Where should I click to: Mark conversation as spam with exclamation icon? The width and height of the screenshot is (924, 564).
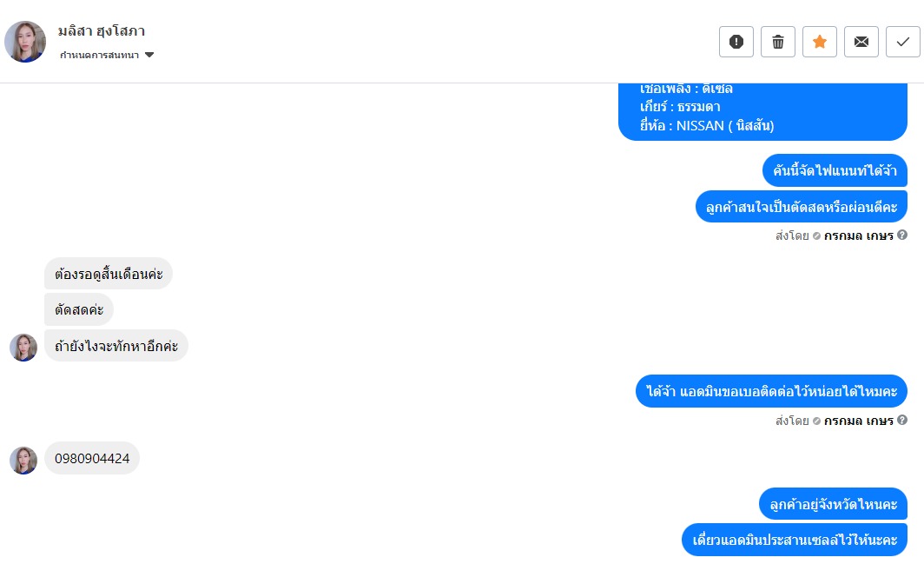tap(736, 42)
